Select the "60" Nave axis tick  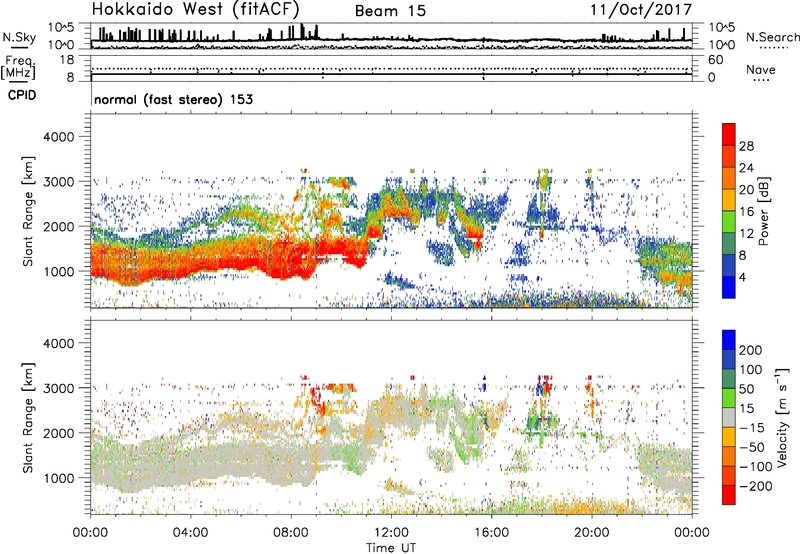[x=716, y=60]
